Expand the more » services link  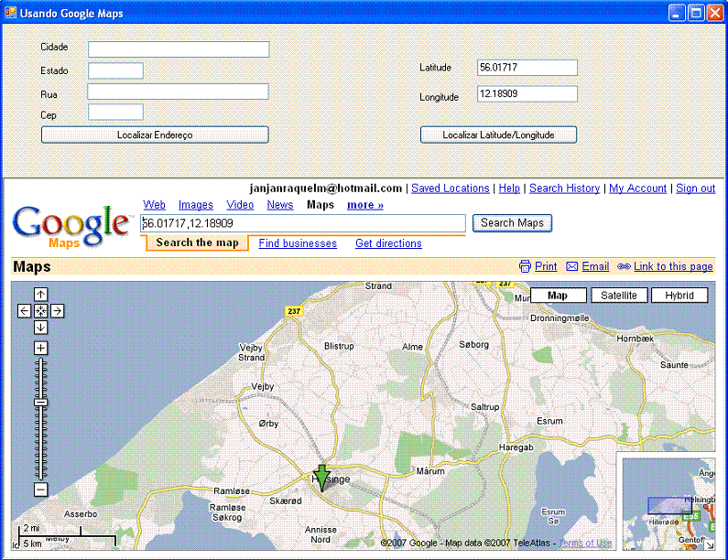click(365, 205)
